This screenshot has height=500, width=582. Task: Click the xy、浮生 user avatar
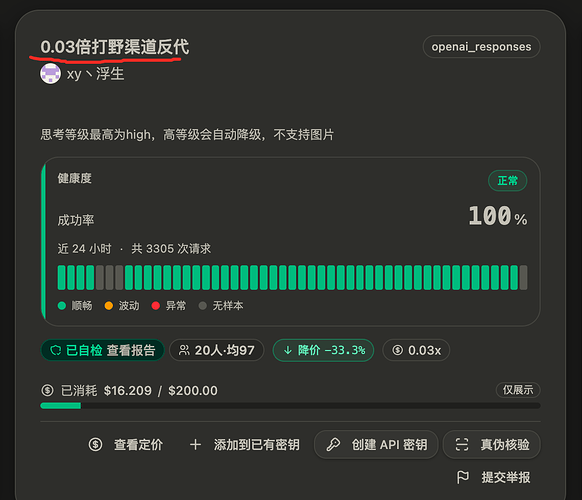click(x=50, y=73)
